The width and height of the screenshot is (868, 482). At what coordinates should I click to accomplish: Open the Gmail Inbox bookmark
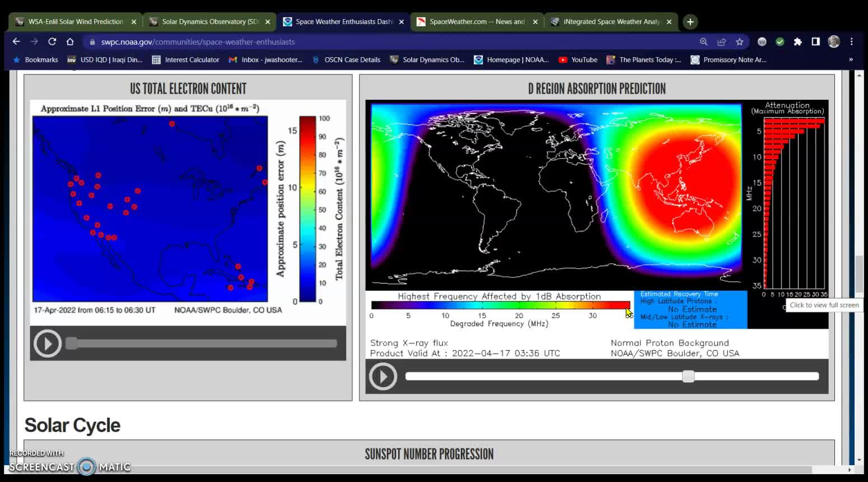(265, 59)
